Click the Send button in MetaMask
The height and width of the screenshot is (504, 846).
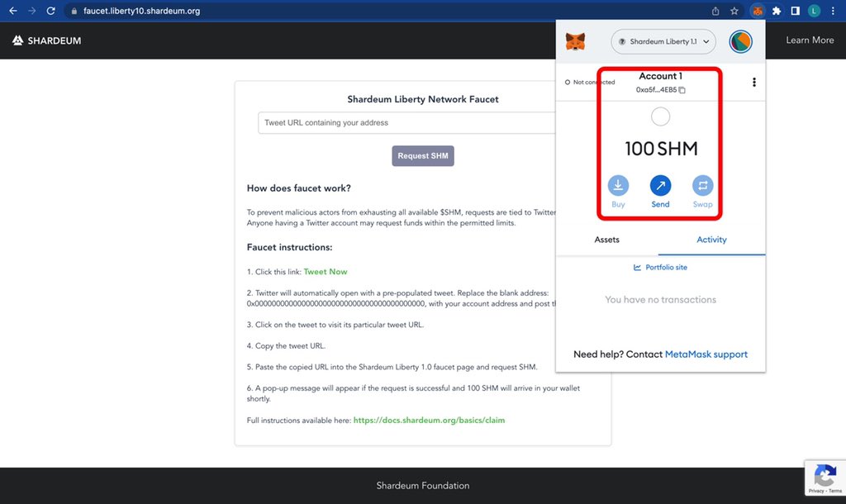click(x=660, y=192)
